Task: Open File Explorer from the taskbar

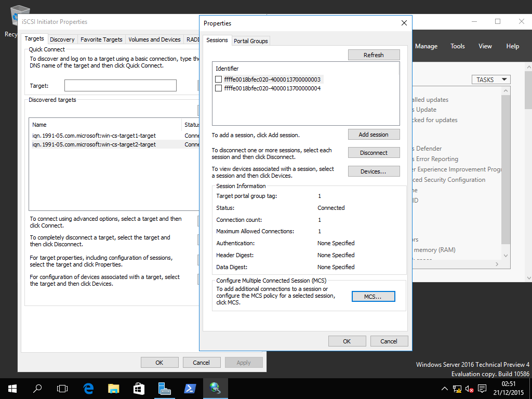Action: coord(113,388)
